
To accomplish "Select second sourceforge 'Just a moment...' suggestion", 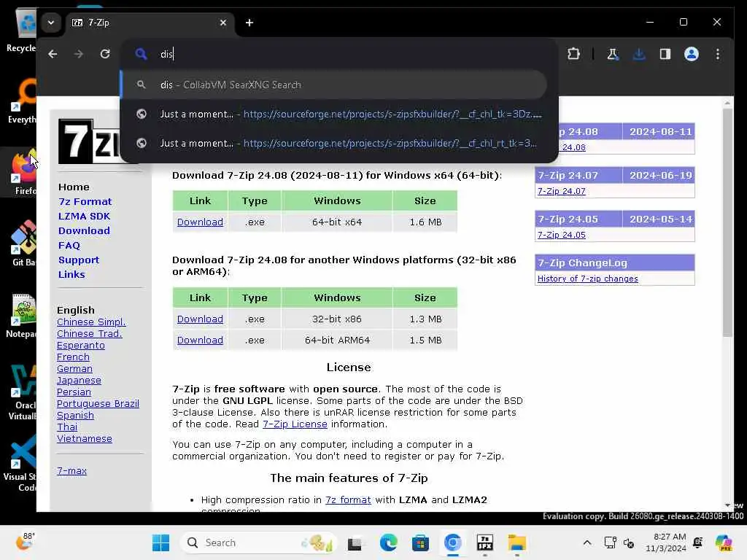I will (x=339, y=143).
